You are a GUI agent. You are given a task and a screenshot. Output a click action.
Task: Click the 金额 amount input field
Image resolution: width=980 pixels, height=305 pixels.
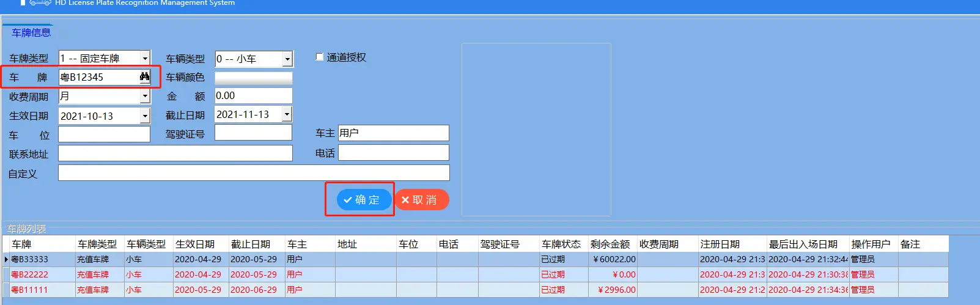point(254,96)
